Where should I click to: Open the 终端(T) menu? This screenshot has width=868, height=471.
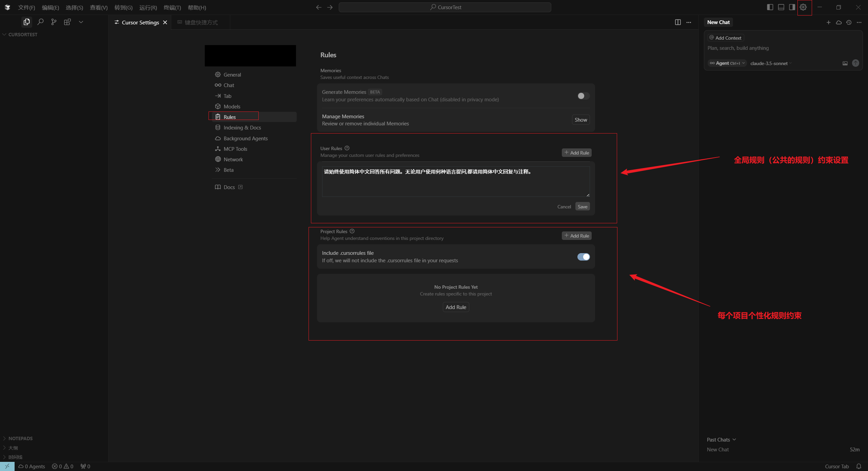tap(172, 7)
